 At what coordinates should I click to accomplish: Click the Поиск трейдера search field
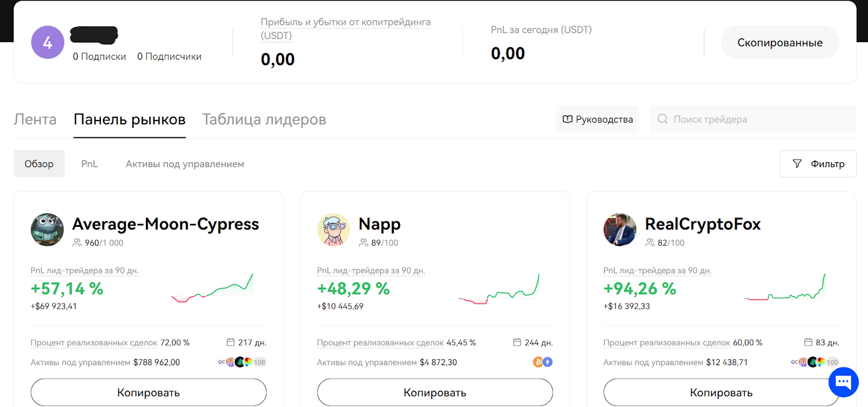pos(753,119)
